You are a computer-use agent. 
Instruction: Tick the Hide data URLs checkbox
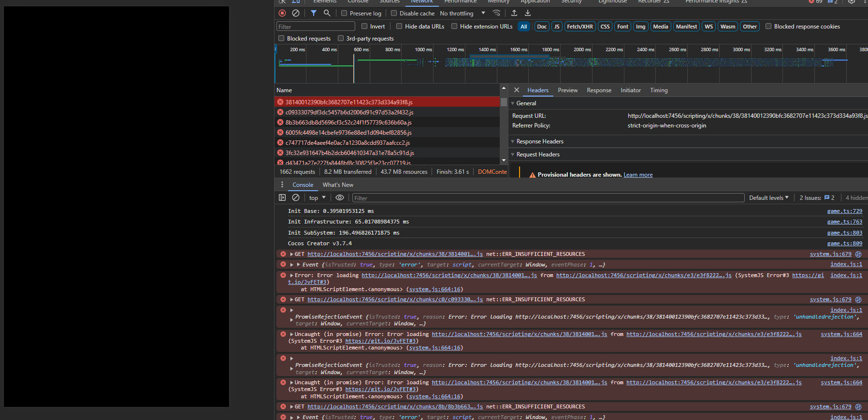tap(399, 27)
